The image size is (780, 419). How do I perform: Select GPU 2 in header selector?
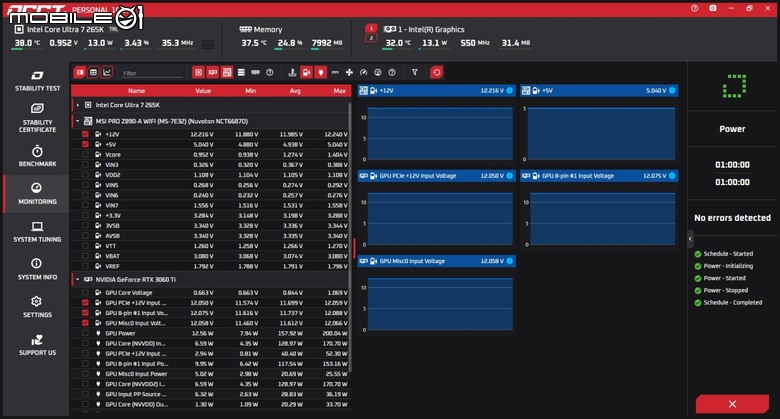371,38
